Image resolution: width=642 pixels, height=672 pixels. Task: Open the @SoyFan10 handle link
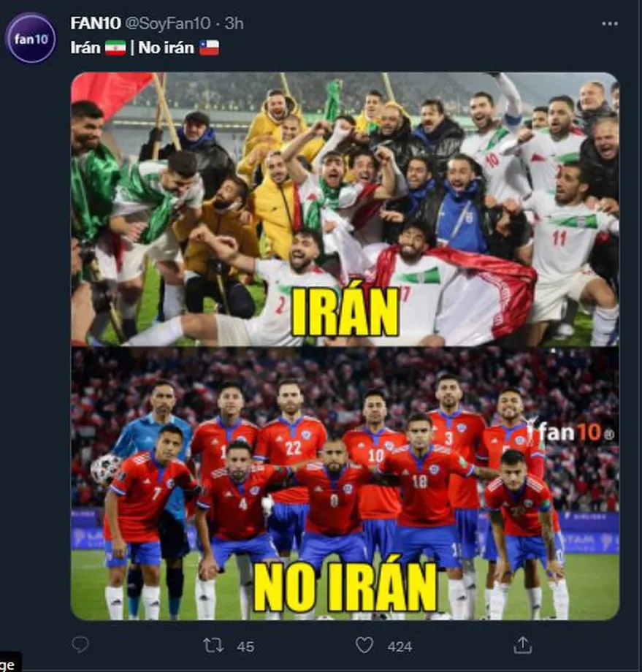coord(167,23)
